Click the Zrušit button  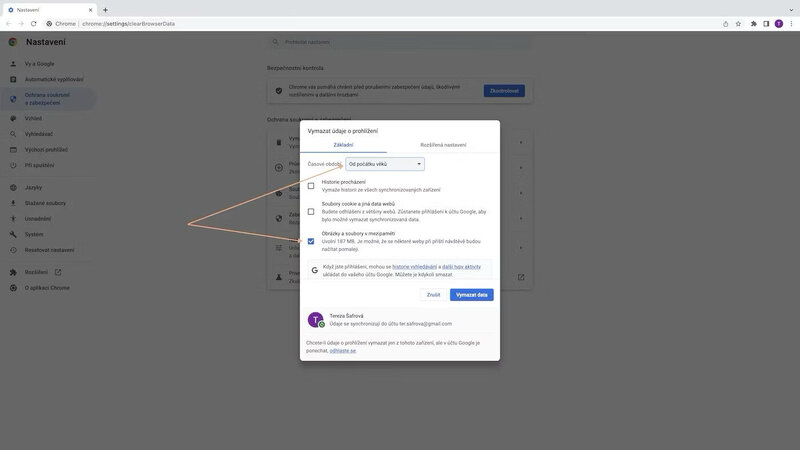(433, 295)
